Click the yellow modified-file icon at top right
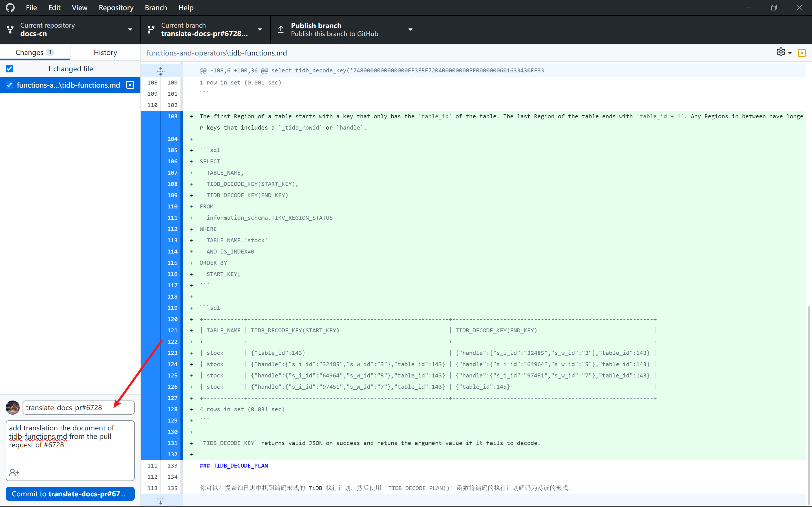The width and height of the screenshot is (812, 507). [802, 53]
